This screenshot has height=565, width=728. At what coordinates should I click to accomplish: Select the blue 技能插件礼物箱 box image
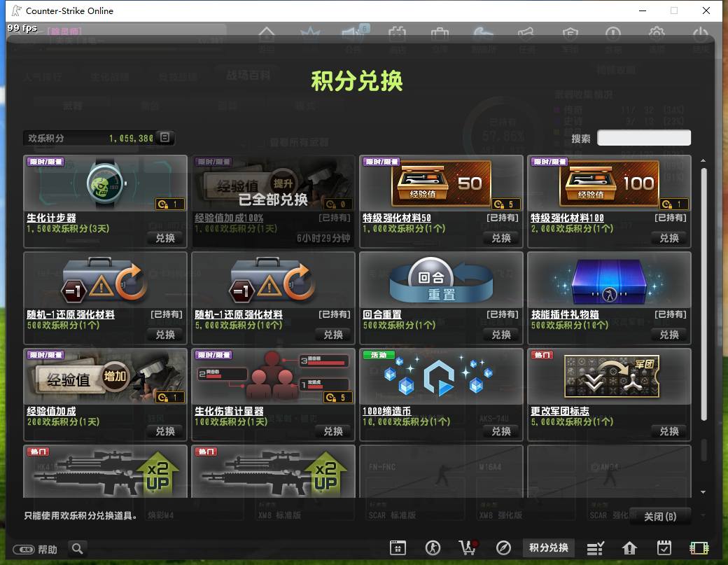click(x=609, y=281)
